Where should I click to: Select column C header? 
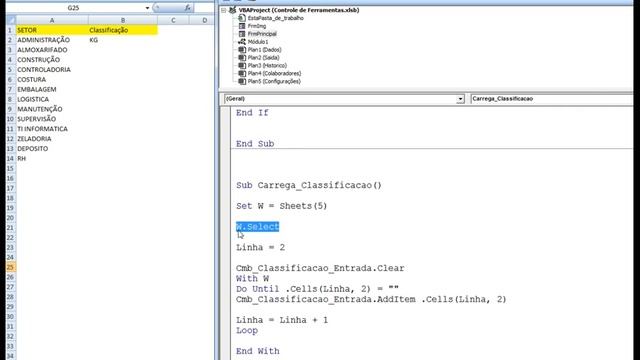pos(173,20)
